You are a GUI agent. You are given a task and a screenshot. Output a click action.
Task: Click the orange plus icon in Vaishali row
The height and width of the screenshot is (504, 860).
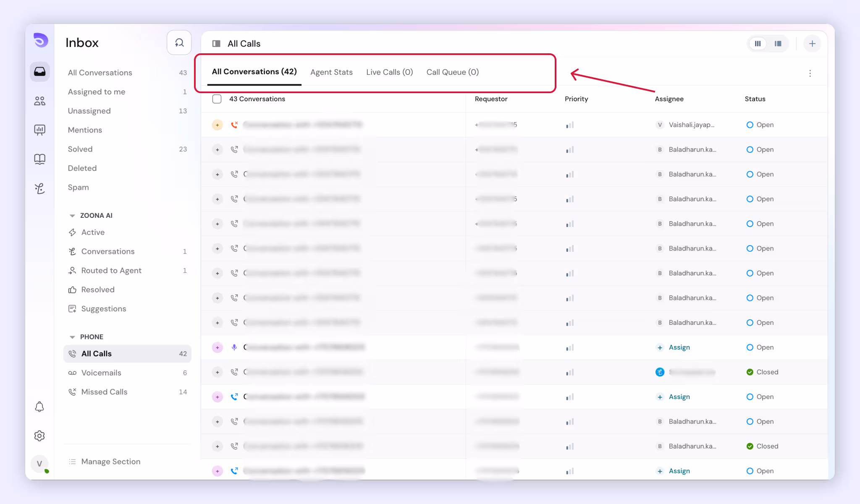[x=217, y=125]
